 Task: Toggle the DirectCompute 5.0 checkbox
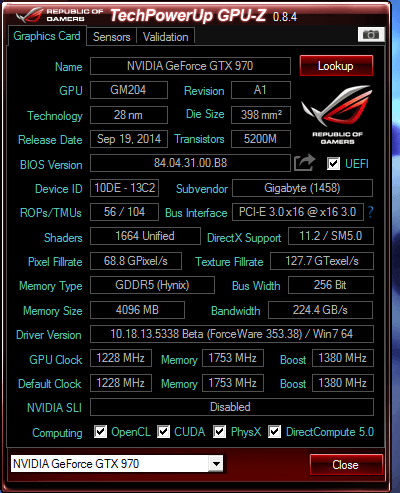point(275,431)
